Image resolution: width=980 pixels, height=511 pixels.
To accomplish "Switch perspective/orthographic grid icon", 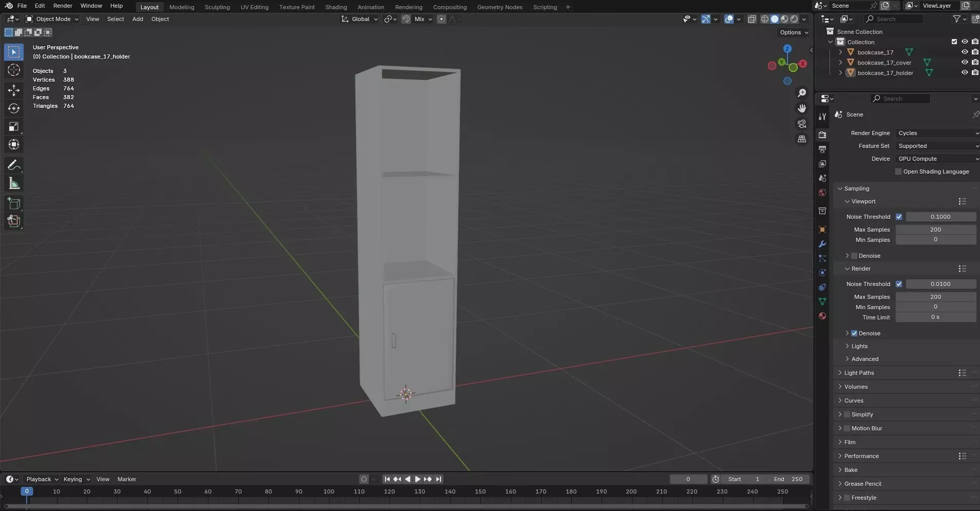I will coord(802,139).
